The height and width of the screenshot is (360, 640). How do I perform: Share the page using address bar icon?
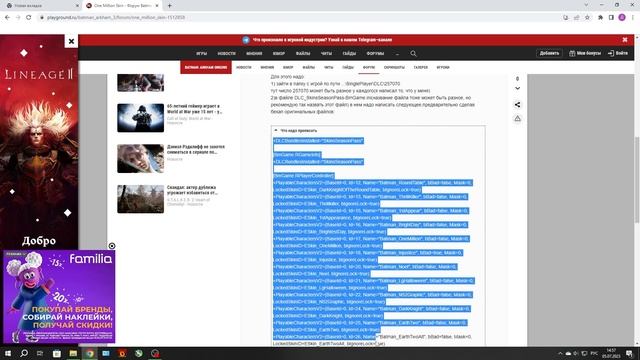[x=576, y=18]
